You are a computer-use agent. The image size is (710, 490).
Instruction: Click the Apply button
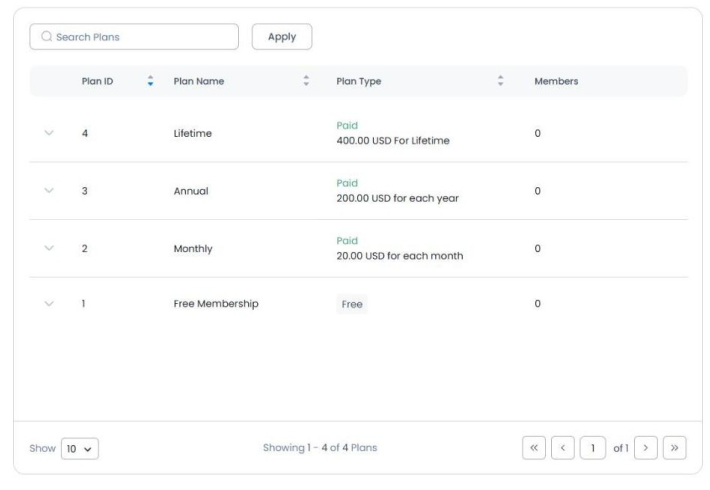point(282,37)
